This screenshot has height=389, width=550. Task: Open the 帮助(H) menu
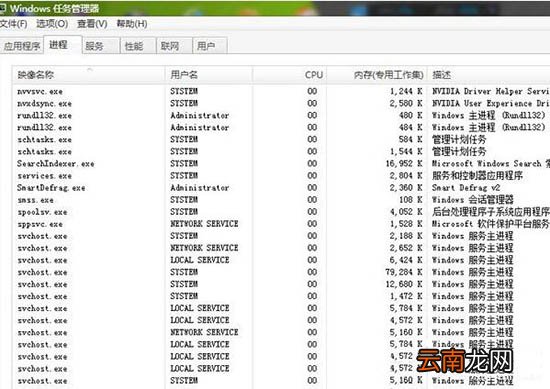132,24
